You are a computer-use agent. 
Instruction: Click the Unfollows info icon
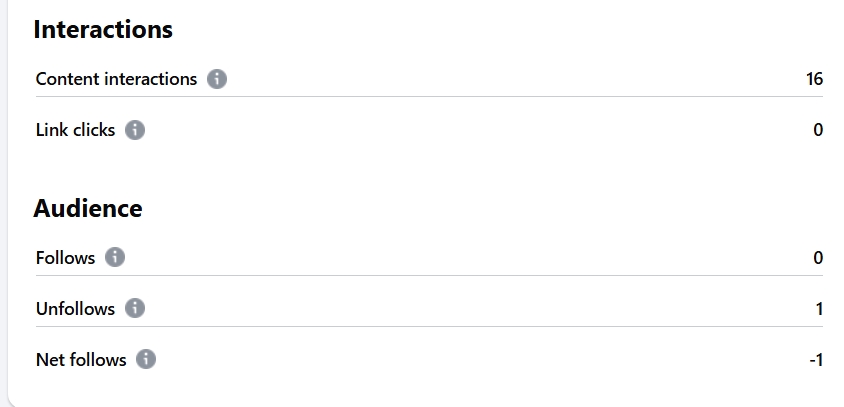(135, 308)
